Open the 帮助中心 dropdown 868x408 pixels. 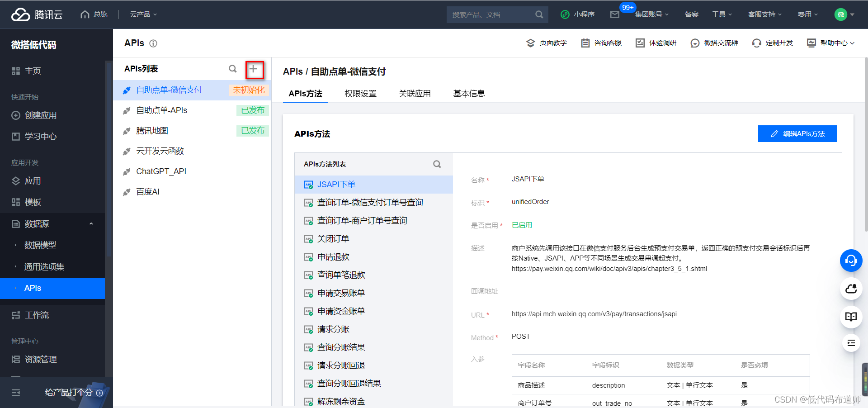(831, 43)
